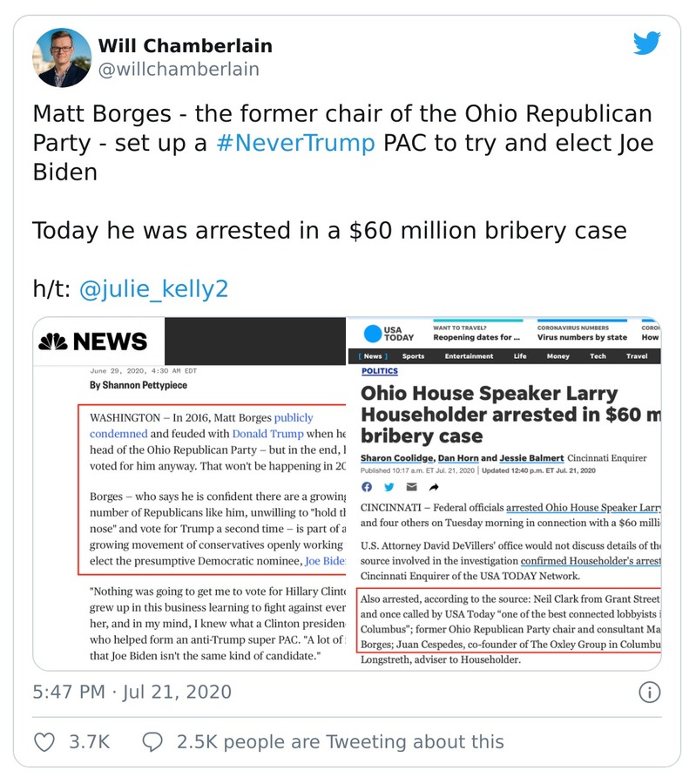Viewport: 696px width, 784px height.
Task: Click the NBC News peacock logo
Action: (52, 341)
